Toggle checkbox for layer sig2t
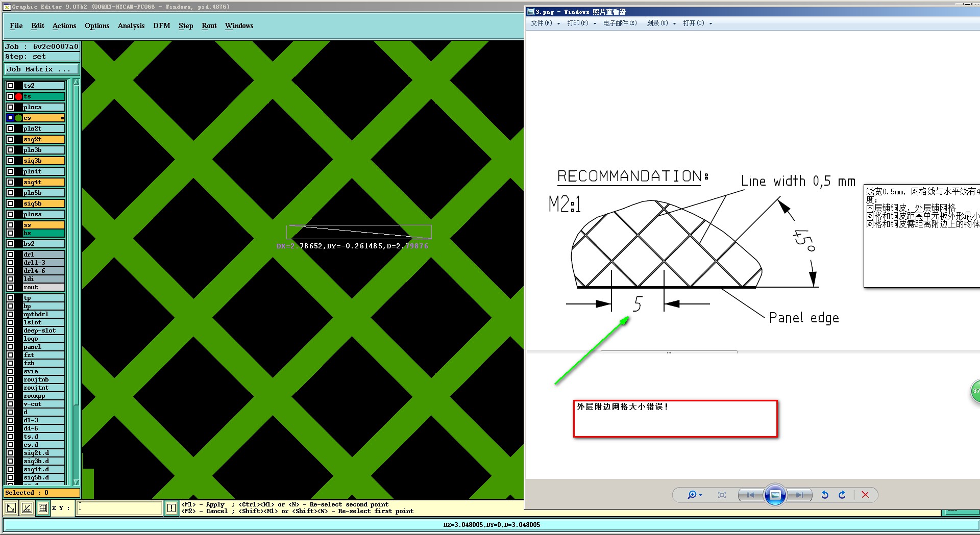980x535 pixels. point(10,139)
